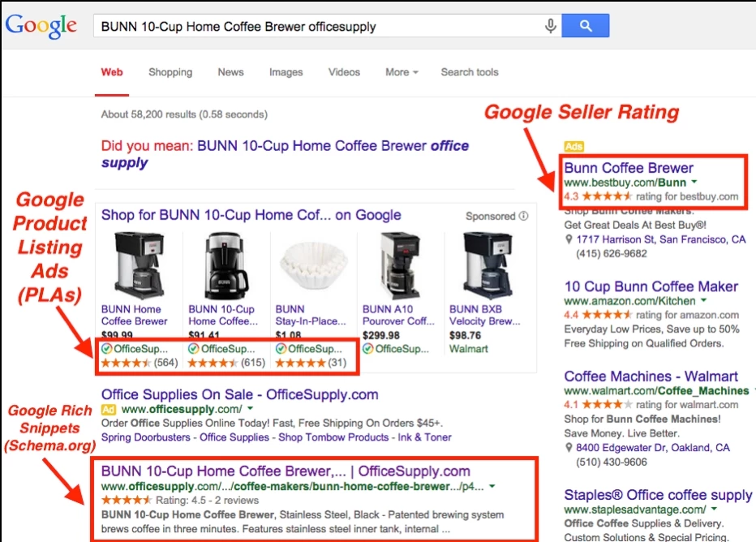Open Search tools options
Screen dimensions: 756x542
pyautogui.click(x=470, y=72)
